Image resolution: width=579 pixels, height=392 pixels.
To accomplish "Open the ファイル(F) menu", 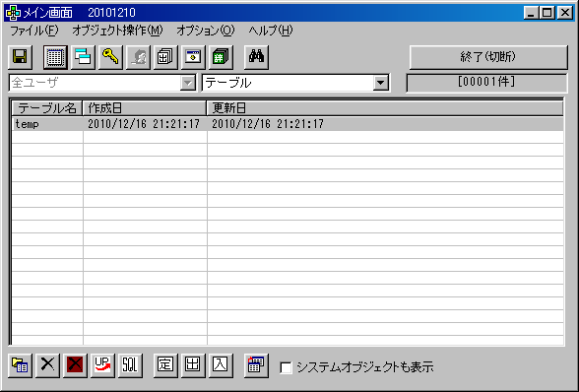I will coord(34,31).
